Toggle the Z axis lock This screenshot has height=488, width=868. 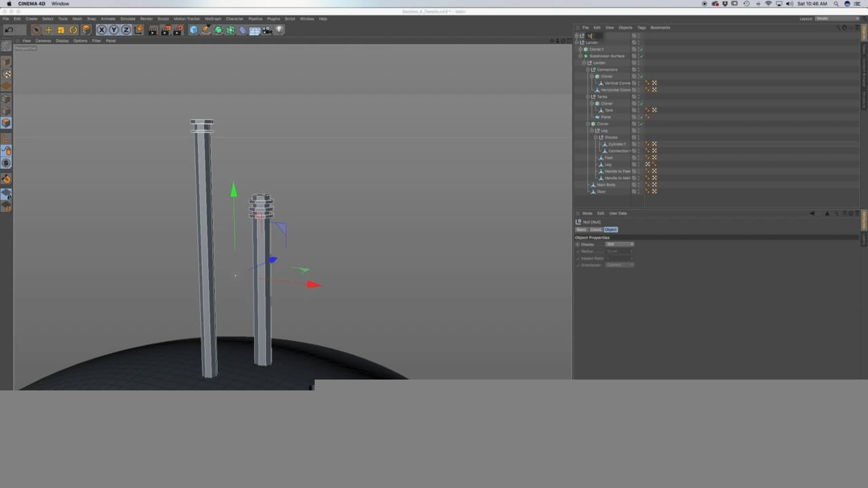point(126,30)
